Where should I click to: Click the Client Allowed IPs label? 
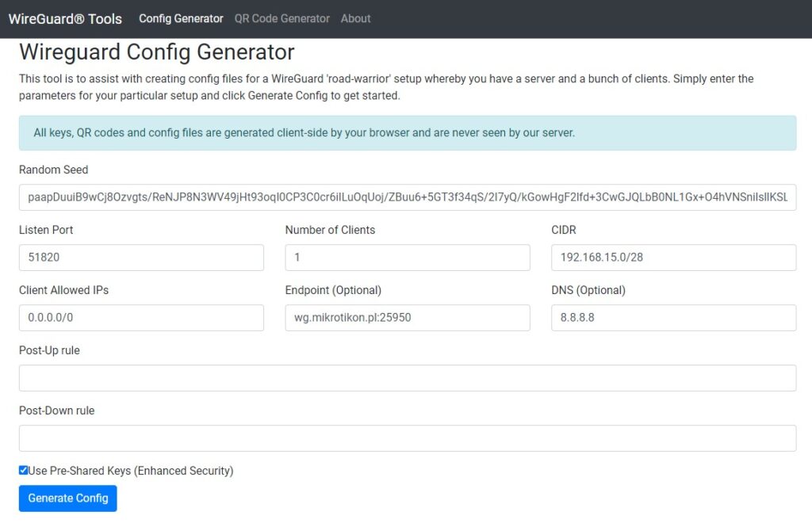pyautogui.click(x=63, y=290)
